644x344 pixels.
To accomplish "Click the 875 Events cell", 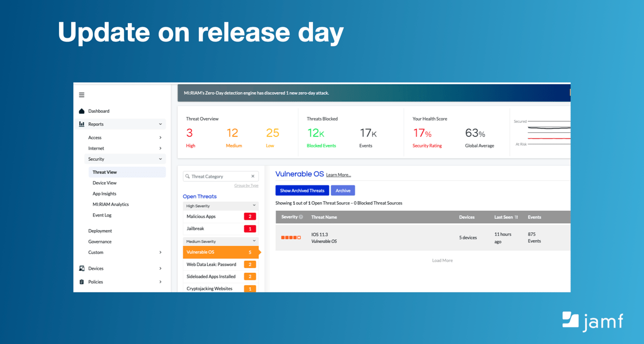I will (x=535, y=238).
